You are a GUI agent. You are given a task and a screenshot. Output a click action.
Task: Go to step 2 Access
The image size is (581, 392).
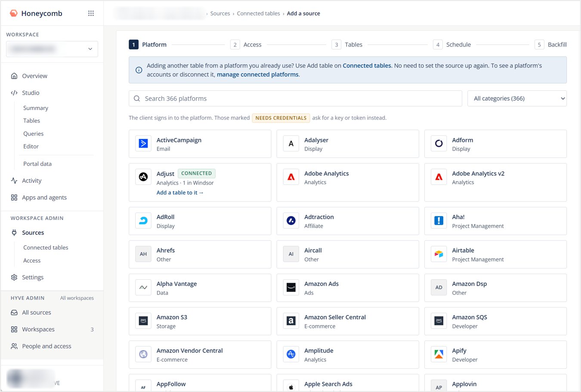tap(246, 45)
